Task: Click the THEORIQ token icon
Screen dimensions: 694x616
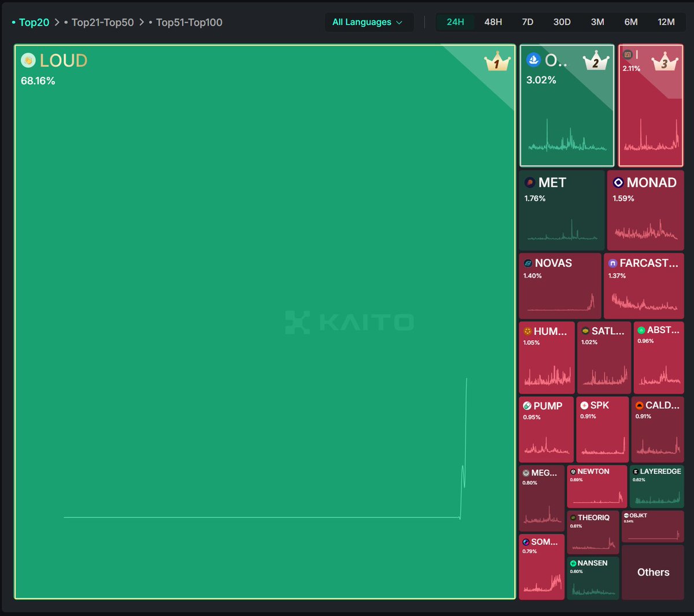Action: click(573, 518)
